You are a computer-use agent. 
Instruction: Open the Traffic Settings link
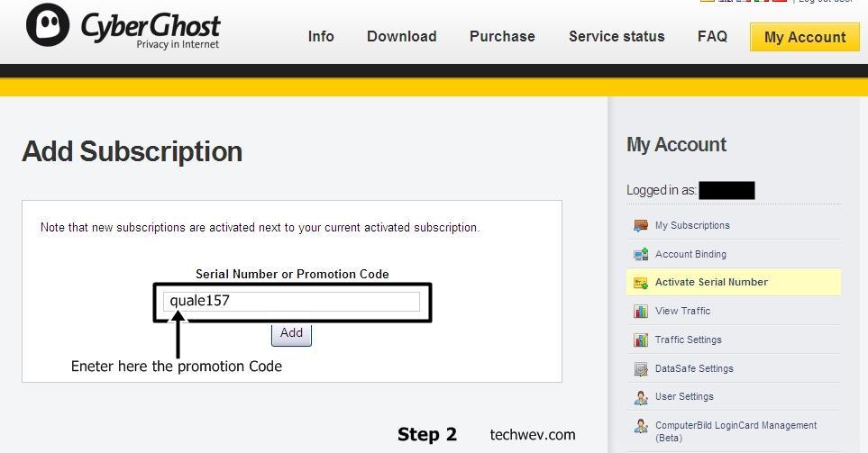pyautogui.click(x=688, y=340)
